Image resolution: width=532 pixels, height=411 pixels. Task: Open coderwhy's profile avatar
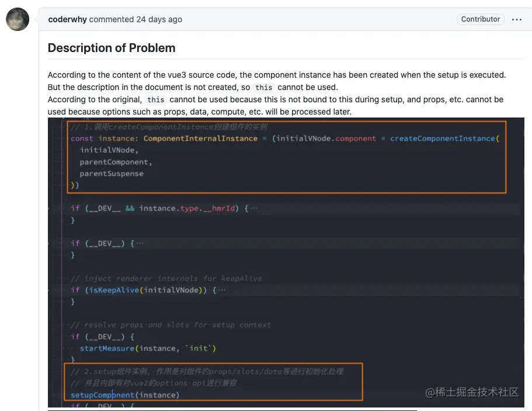(x=18, y=19)
